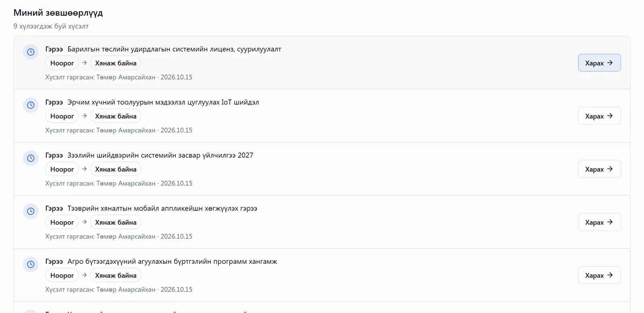Open Харах for Барилгын төслийн удирдлагын системийн лиценз
644x313 pixels.
click(x=599, y=63)
